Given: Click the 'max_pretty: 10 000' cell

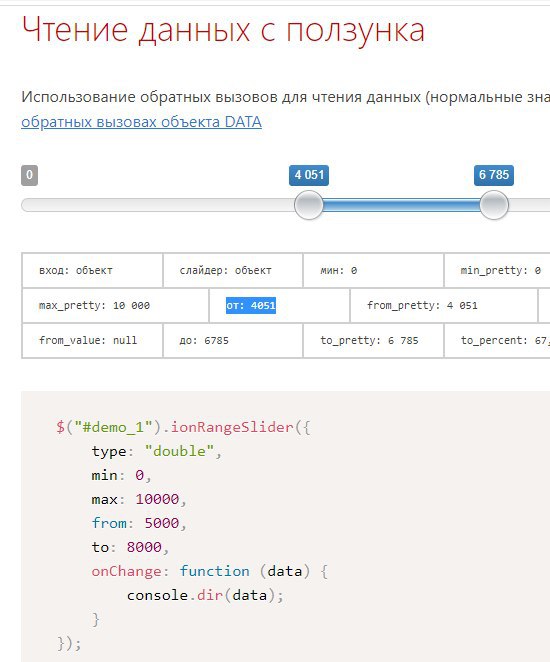Looking at the screenshot, I should point(116,305).
